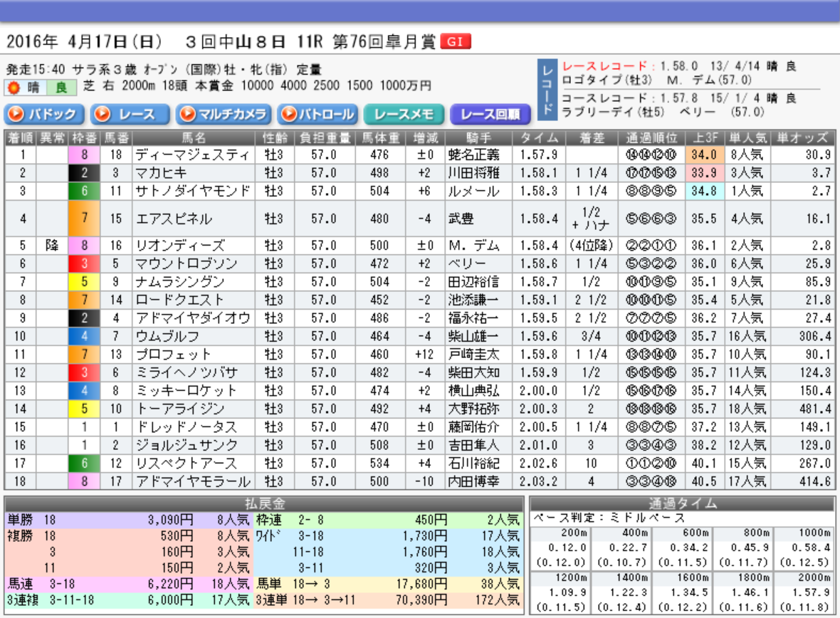Click the GI grade badge
Viewport: 840px width, 618px height.
point(456,42)
